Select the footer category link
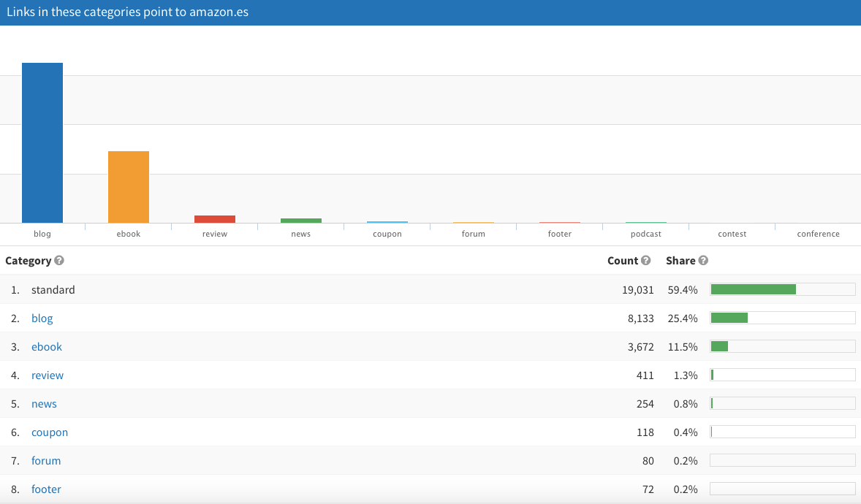This screenshot has height=504, width=861. [x=45, y=489]
